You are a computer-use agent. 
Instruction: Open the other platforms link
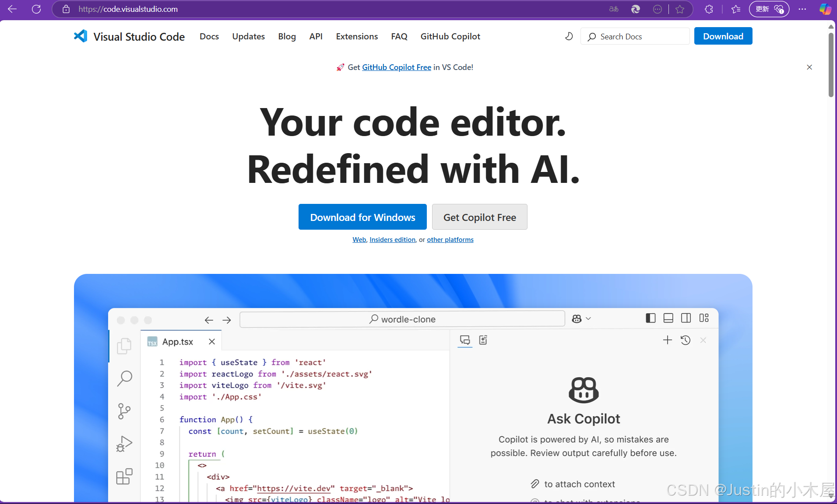(450, 240)
